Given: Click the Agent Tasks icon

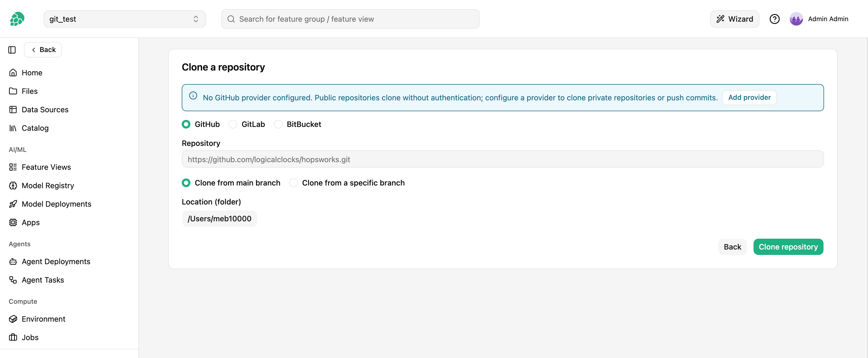Looking at the screenshot, I should pos(13,280).
